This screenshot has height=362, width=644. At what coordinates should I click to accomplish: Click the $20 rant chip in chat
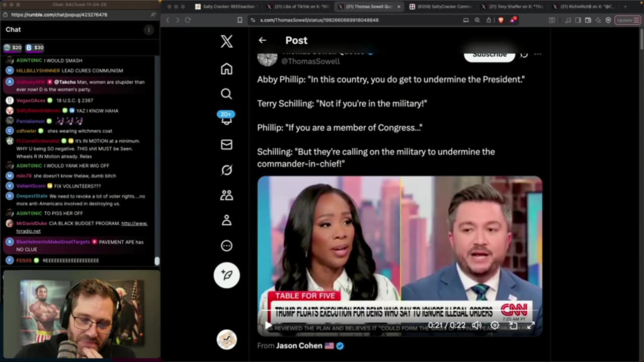[x=13, y=48]
